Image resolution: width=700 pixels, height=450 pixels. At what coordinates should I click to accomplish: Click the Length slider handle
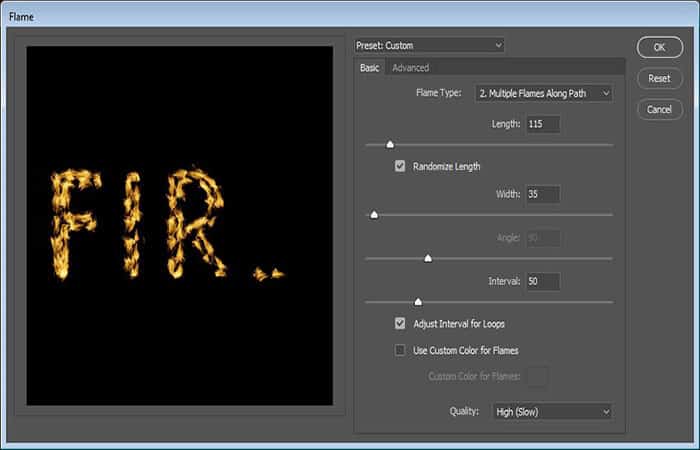(x=390, y=144)
